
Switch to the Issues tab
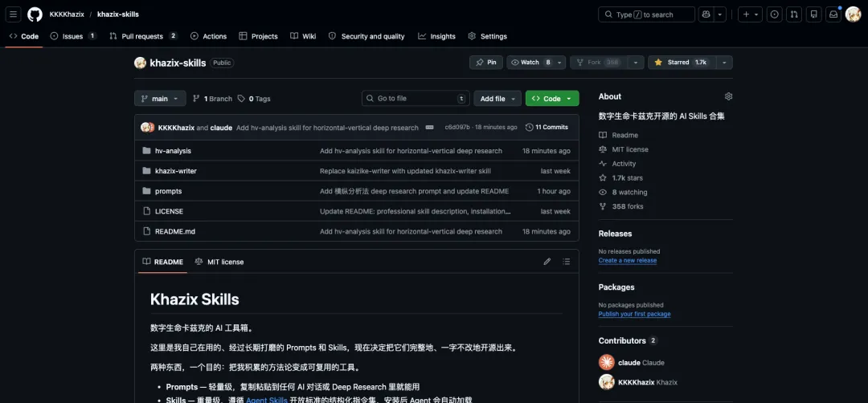coord(72,36)
